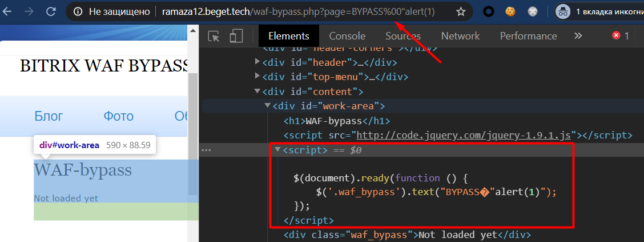Collapse the div id="work-area" node
644x242 pixels.
[x=267, y=106]
